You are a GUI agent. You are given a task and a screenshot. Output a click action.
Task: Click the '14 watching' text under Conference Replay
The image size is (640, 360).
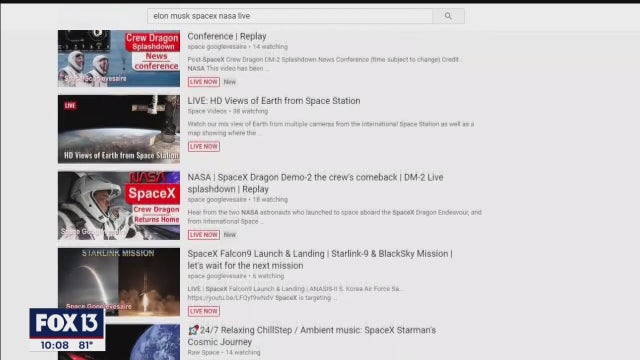click(x=270, y=47)
